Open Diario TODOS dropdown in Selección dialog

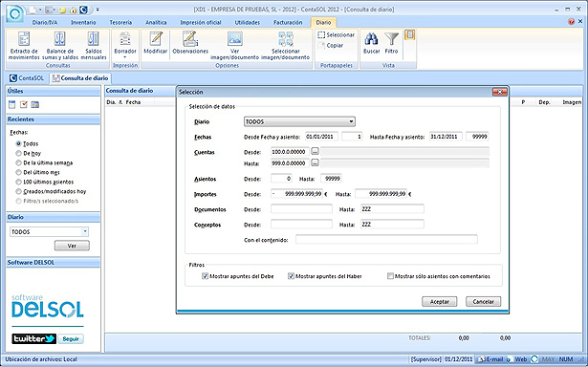299,121
